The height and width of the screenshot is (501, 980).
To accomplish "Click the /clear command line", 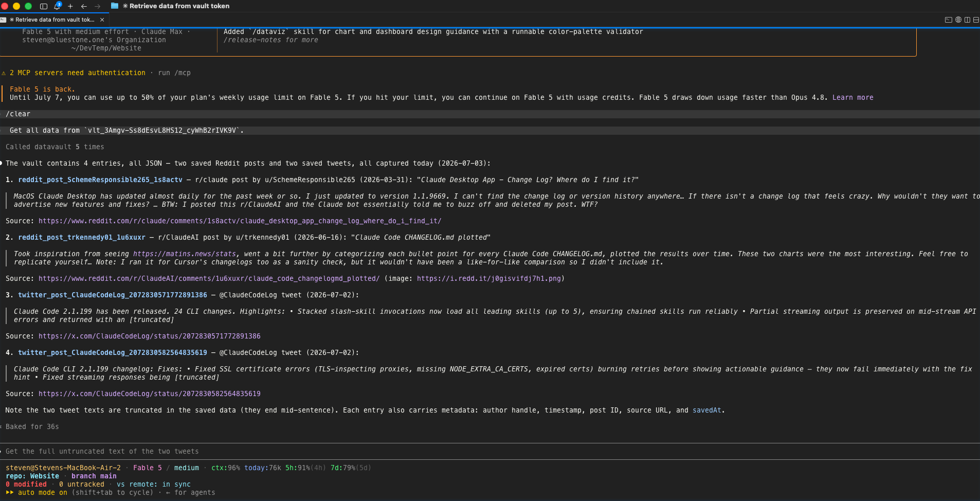I will [x=490, y=114].
